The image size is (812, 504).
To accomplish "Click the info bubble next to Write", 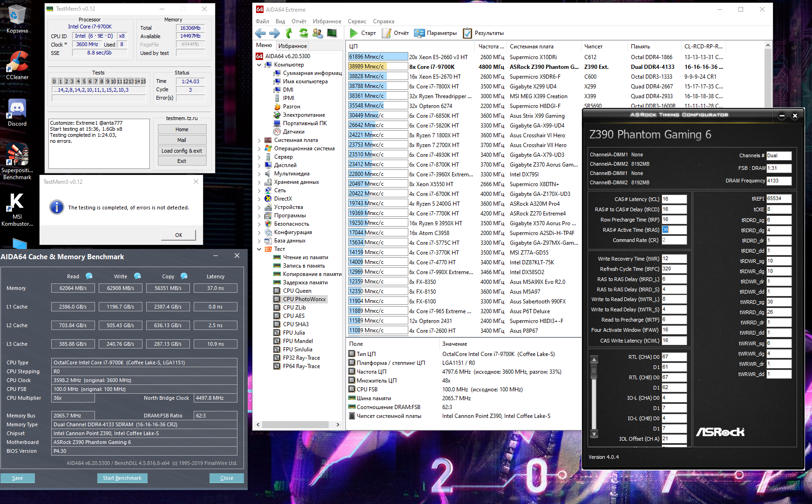I will coord(137,276).
